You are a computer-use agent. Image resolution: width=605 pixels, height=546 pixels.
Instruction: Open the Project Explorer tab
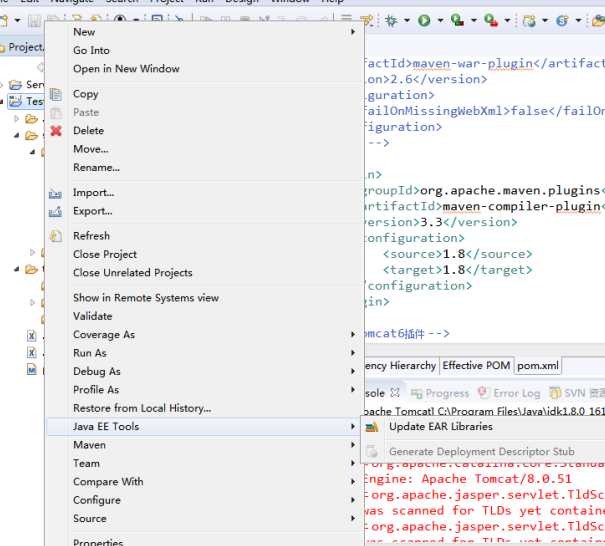tap(22, 47)
